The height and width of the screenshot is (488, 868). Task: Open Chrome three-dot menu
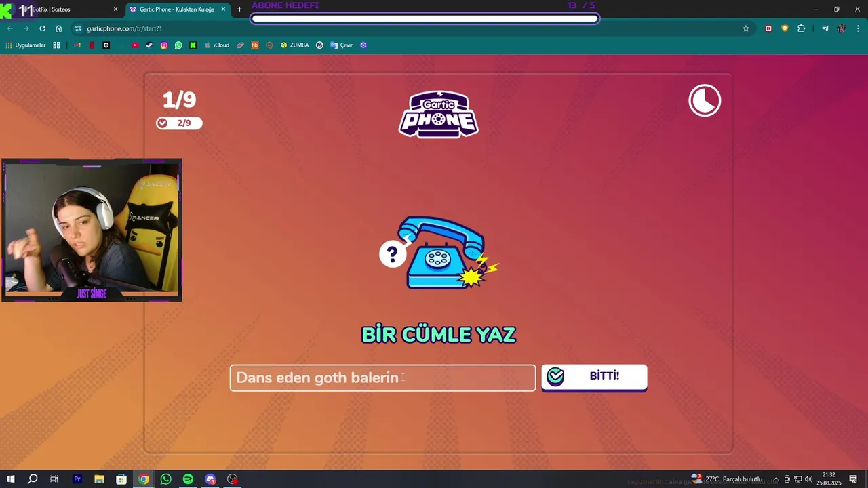(858, 28)
